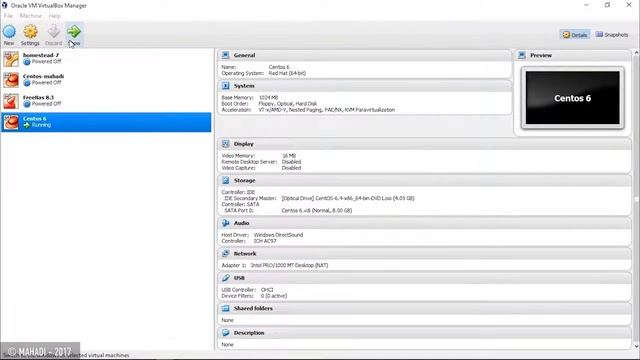Switch to the Details view

575,35
